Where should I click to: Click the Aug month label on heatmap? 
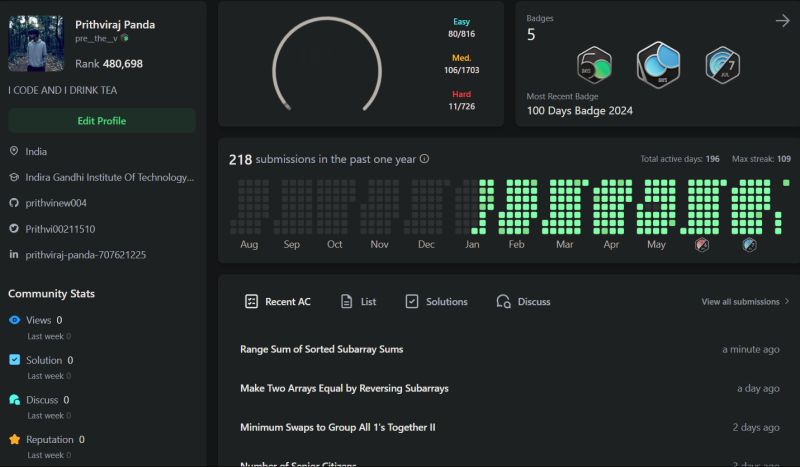249,244
